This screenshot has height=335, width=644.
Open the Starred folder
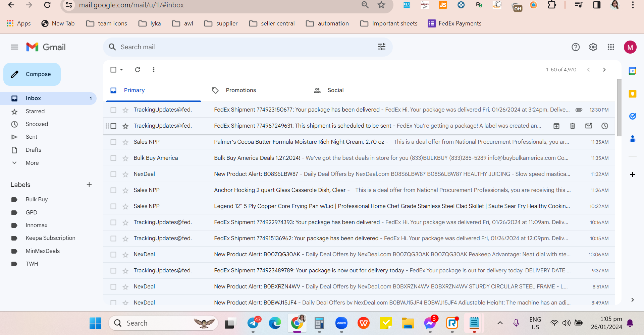35,111
